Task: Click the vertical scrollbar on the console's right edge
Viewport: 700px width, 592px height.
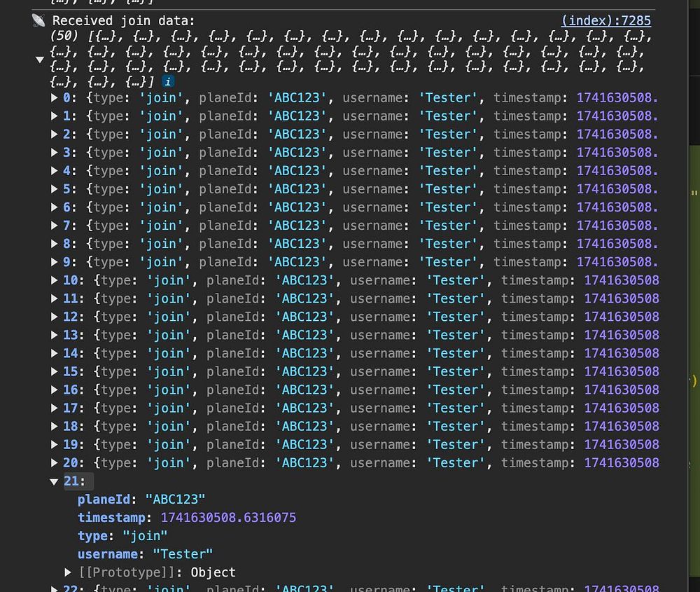Action: click(x=694, y=296)
